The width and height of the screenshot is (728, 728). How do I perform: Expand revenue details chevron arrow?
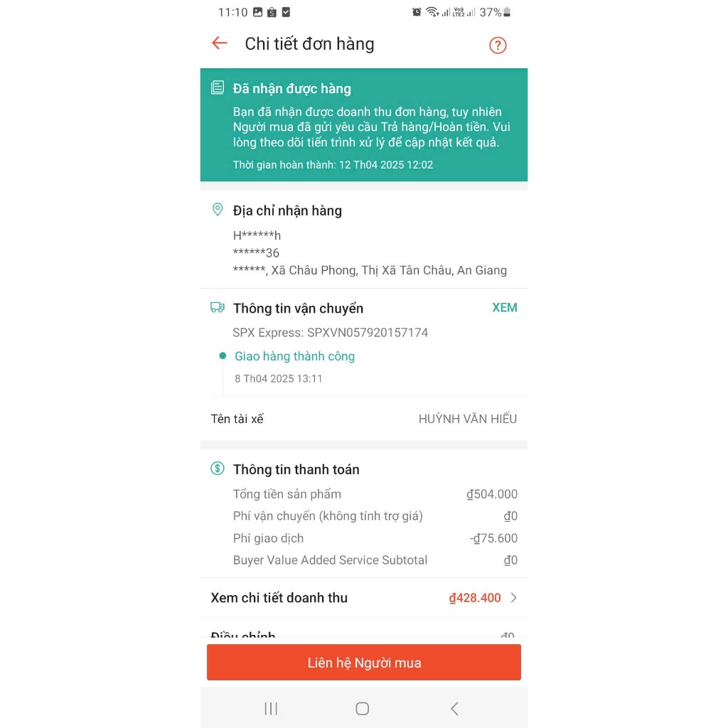[513, 597]
